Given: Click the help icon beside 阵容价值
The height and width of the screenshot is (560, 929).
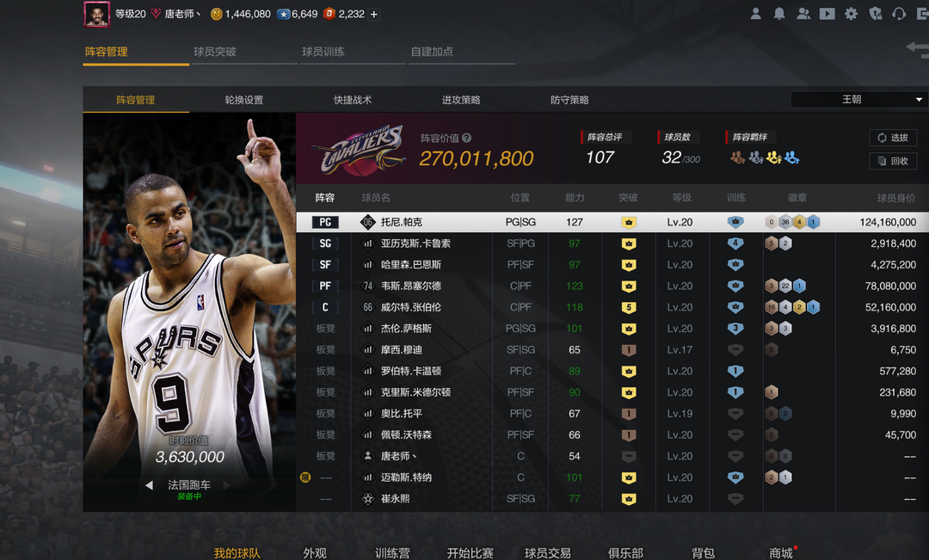Looking at the screenshot, I should 466,138.
